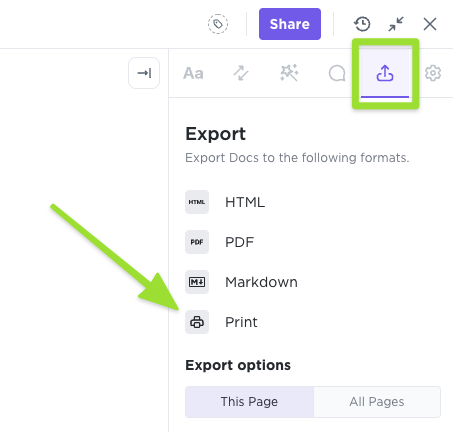453x432 pixels.
Task: Click the HTML format icon
Action: pos(197,202)
